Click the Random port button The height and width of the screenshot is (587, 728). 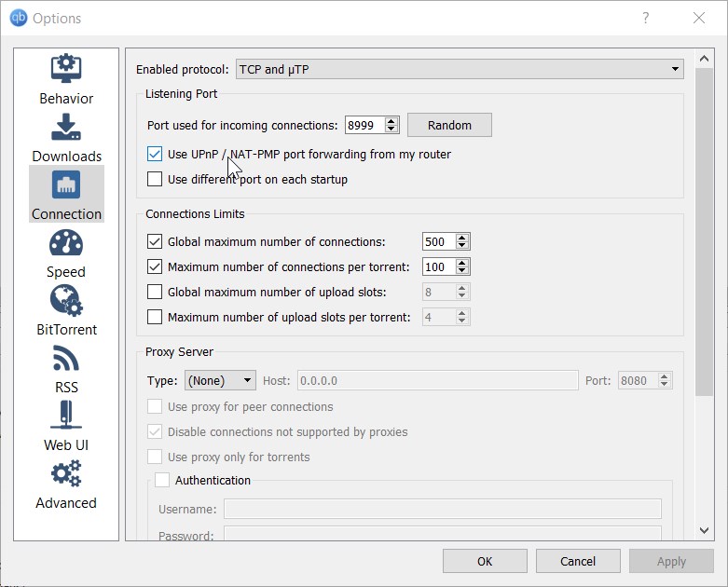point(449,125)
